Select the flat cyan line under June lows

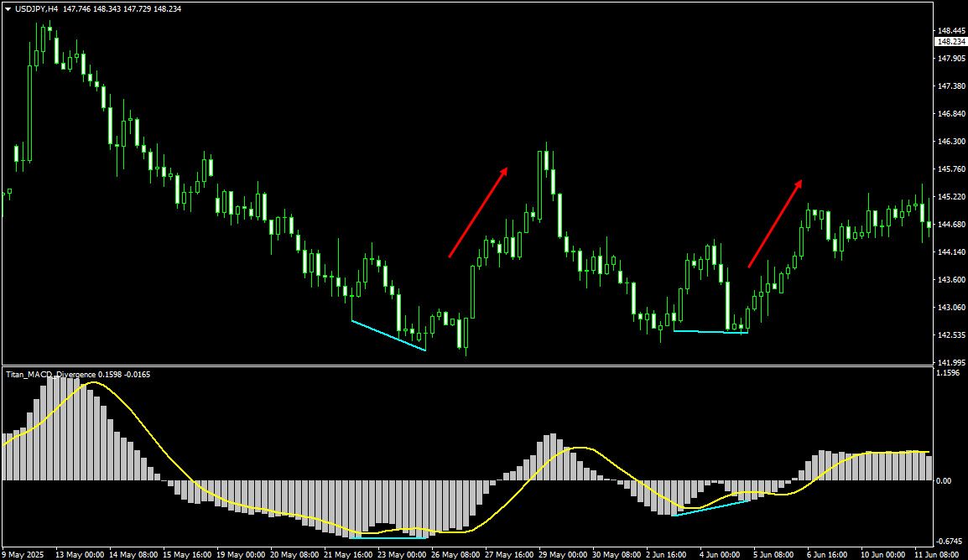710,332
